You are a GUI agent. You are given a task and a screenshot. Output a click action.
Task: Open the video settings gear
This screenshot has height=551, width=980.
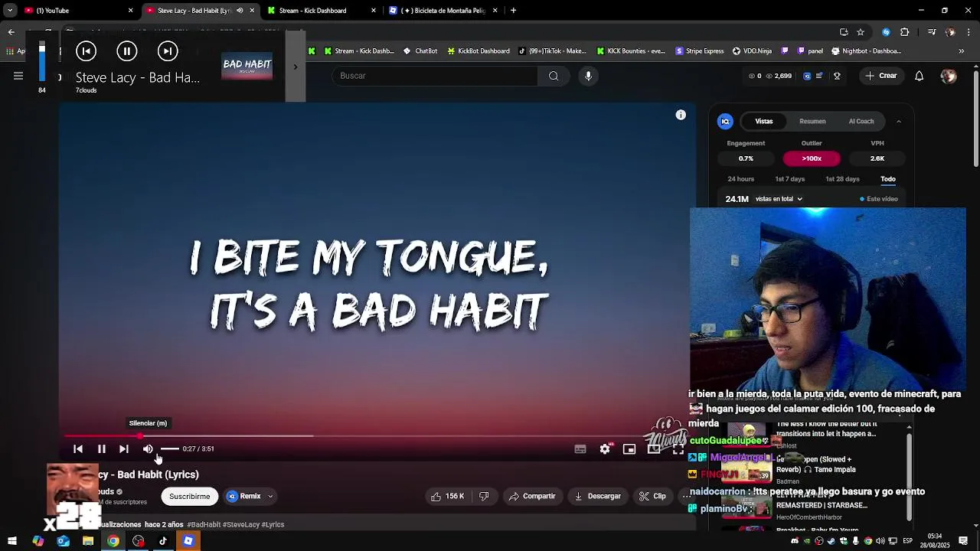[x=605, y=449]
